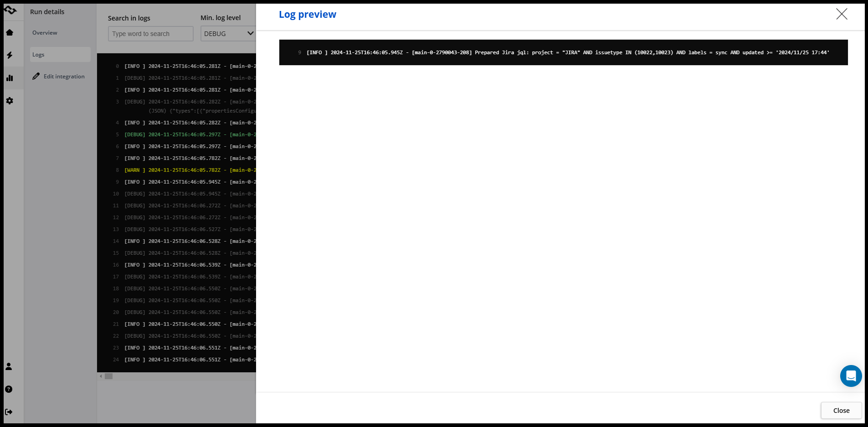Image resolution: width=868 pixels, height=427 pixels.
Task: Open the help question mark icon
Action: (x=9, y=389)
